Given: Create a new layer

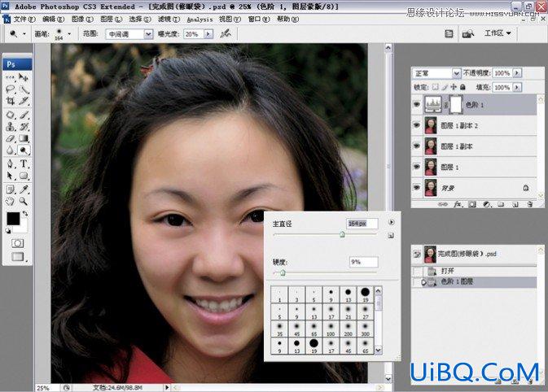Looking at the screenshot, I should 515,204.
